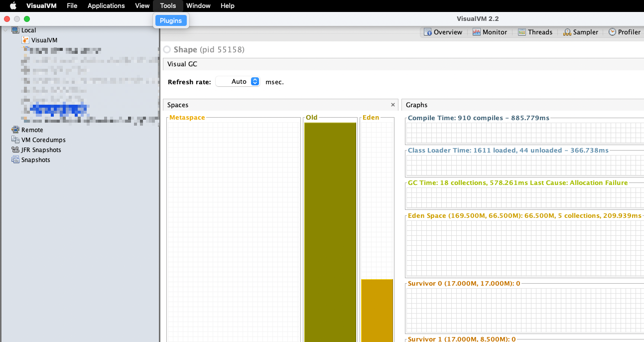
Task: Click the Eden space usage bar
Action: point(377,311)
